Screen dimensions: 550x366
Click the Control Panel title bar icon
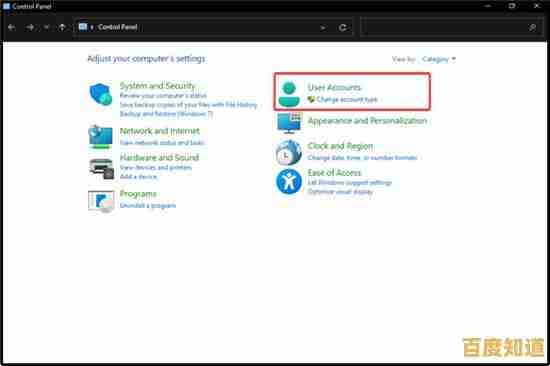[x=6, y=6]
